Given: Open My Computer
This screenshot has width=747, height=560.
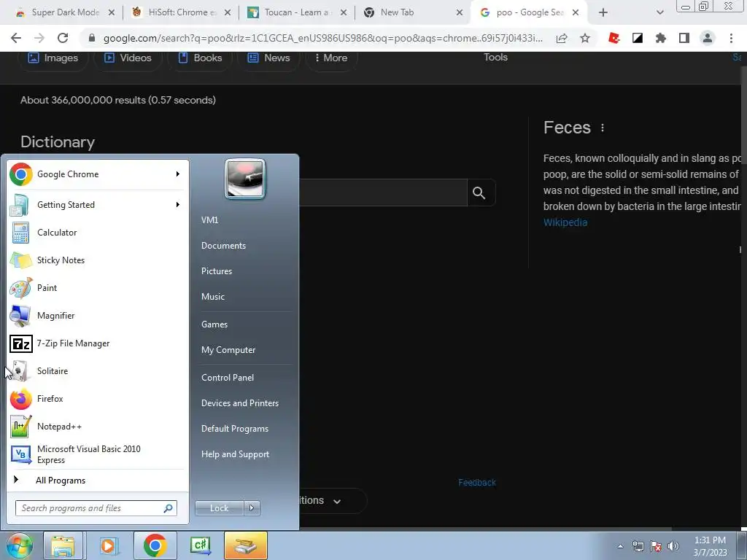Looking at the screenshot, I should coord(228,350).
